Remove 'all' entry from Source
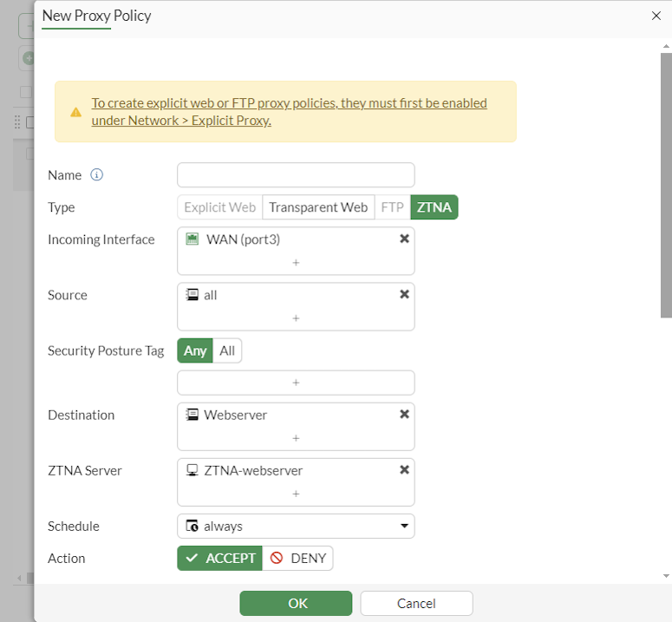The width and height of the screenshot is (672, 622). point(404,294)
